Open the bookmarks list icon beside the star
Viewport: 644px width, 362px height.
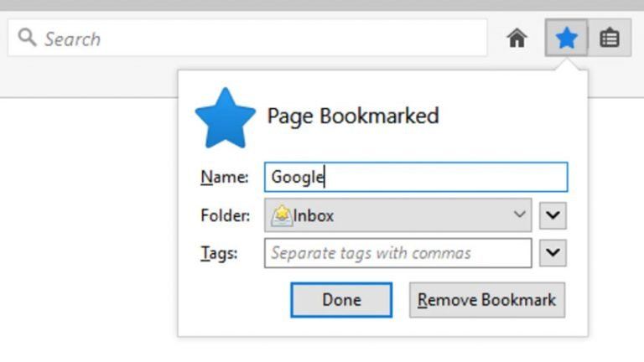pos(610,39)
